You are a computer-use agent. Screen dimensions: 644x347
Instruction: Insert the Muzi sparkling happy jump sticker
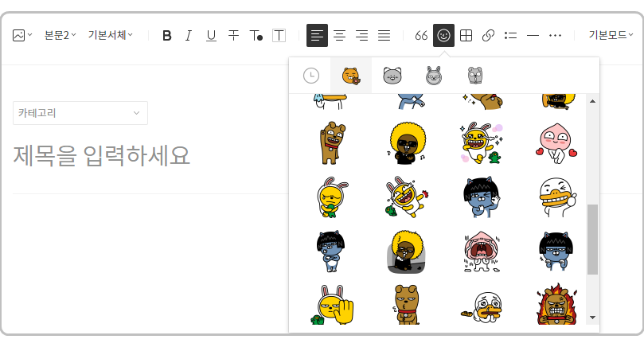[481, 143]
